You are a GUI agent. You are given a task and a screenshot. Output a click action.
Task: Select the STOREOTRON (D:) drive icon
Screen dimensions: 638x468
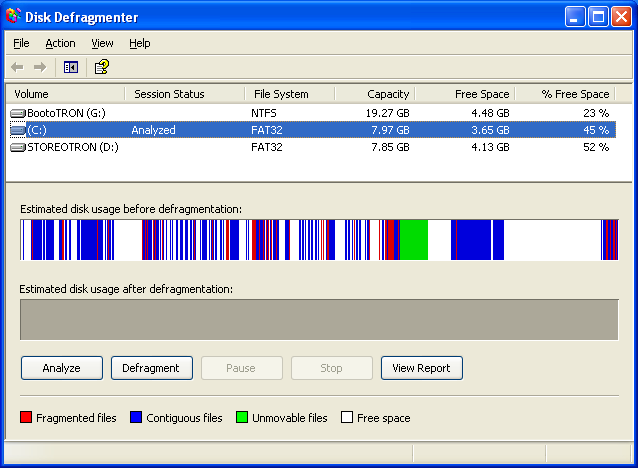pyautogui.click(x=18, y=147)
